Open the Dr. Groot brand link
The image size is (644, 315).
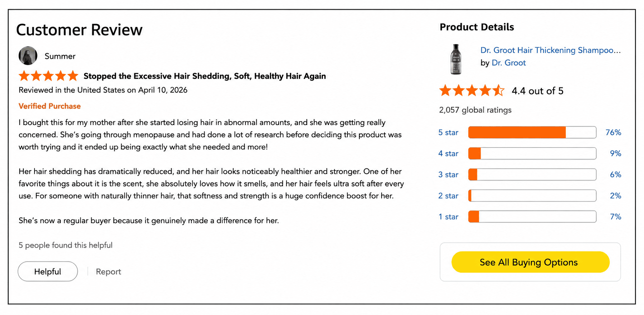[509, 63]
